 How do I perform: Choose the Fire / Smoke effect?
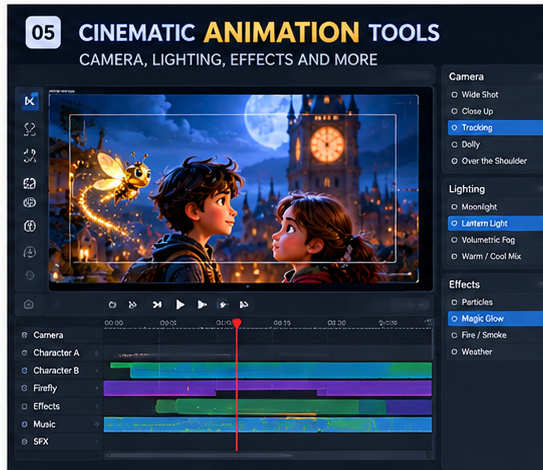click(x=495, y=335)
